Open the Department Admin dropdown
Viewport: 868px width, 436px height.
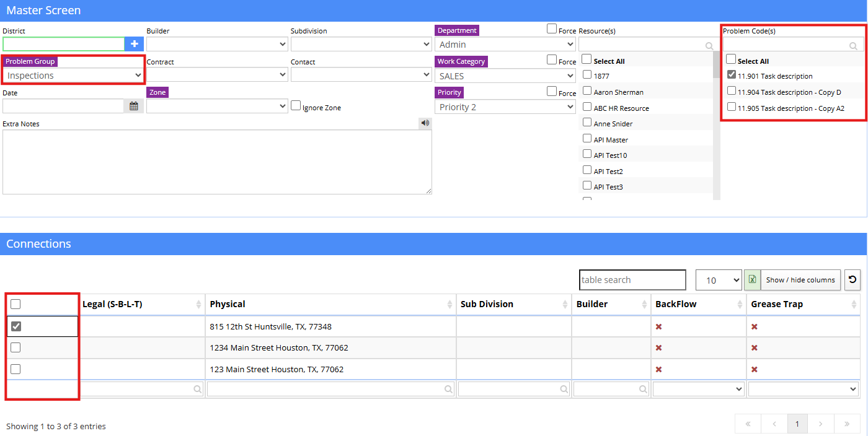point(505,45)
